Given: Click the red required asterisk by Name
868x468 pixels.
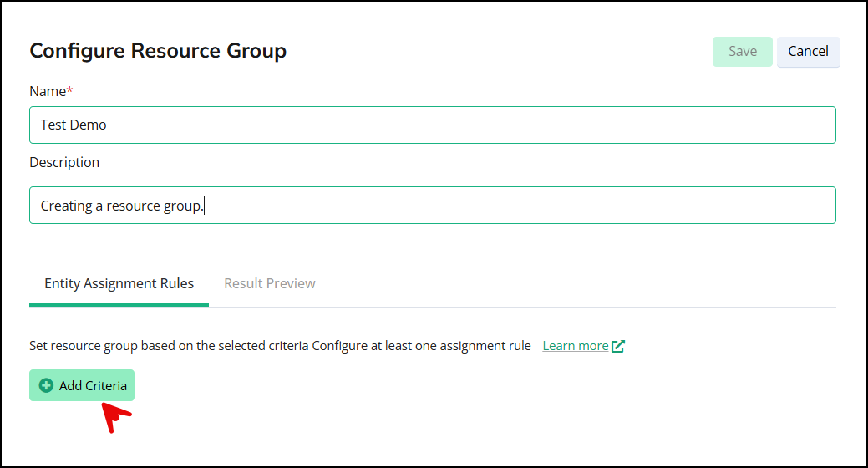Looking at the screenshot, I should 70,91.
